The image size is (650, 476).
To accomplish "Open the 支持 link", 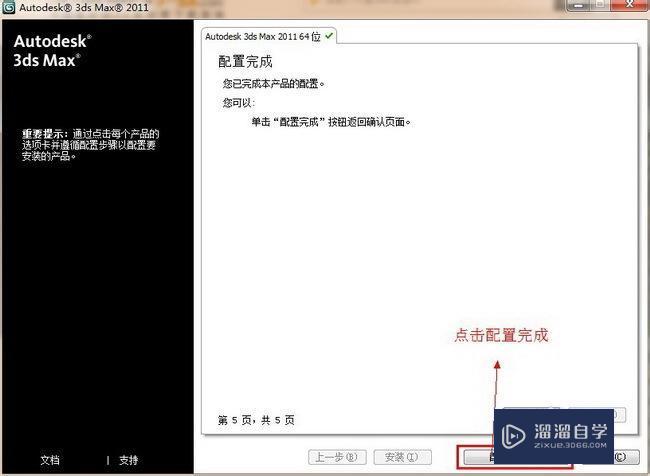I will (x=129, y=460).
